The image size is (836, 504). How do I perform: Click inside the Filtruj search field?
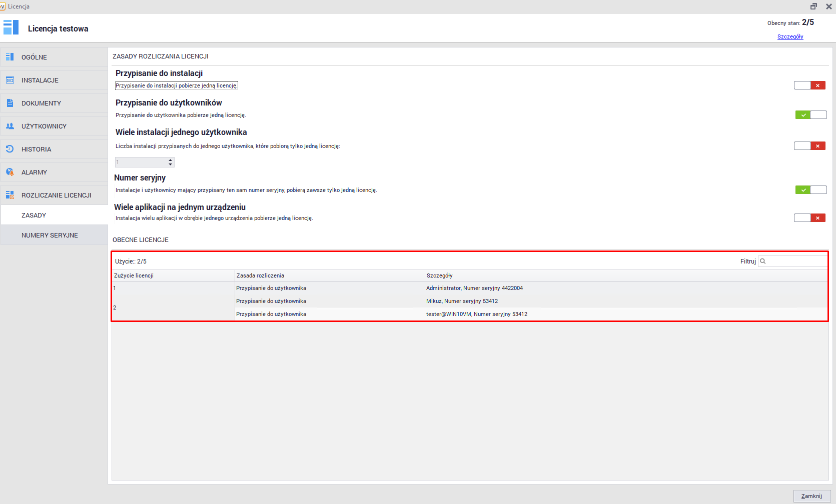796,261
